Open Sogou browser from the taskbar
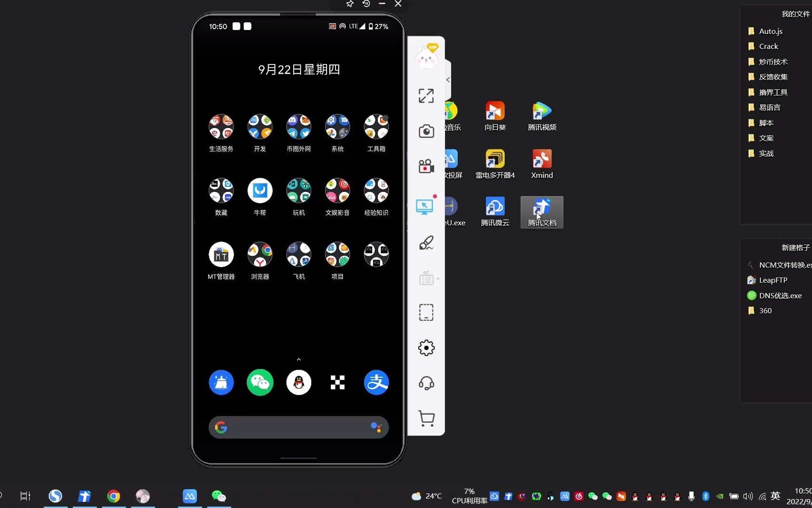The image size is (812, 508). coord(55,496)
